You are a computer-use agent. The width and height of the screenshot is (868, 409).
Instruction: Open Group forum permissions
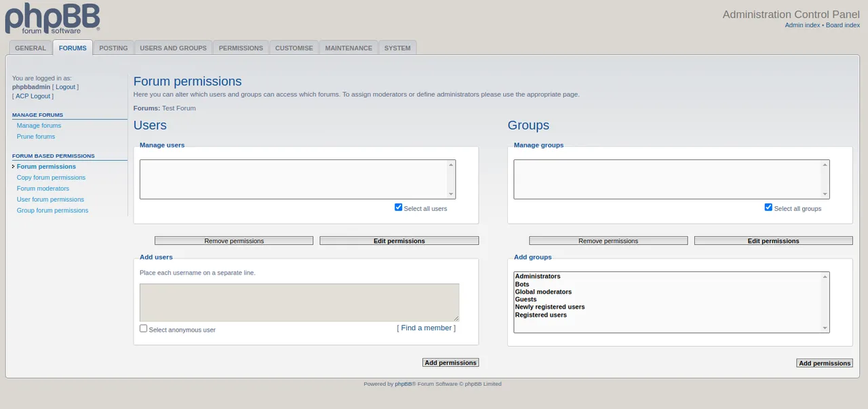(x=52, y=210)
